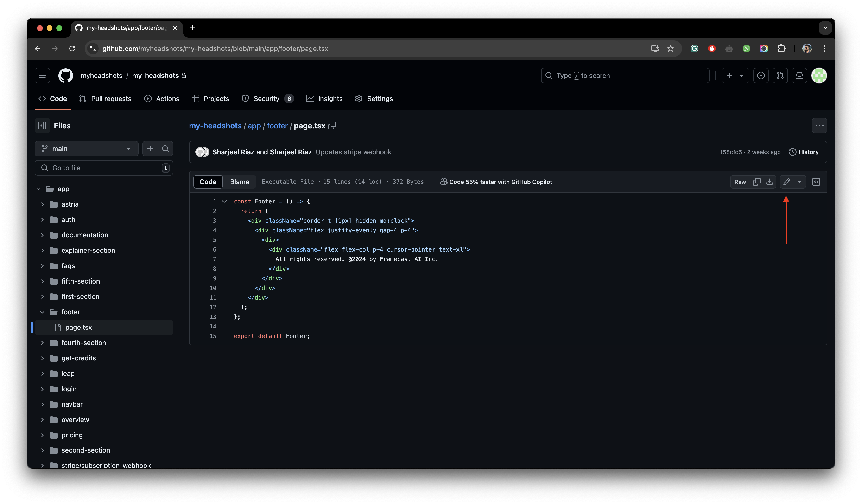Toggle app folder collapse in file tree
The width and height of the screenshot is (862, 504).
tap(37, 189)
